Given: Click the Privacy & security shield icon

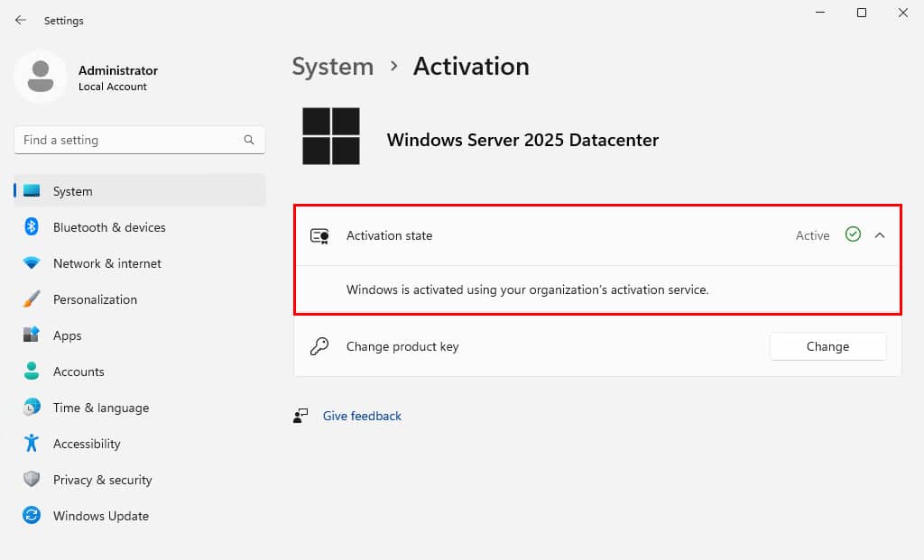Looking at the screenshot, I should pyautogui.click(x=32, y=479).
